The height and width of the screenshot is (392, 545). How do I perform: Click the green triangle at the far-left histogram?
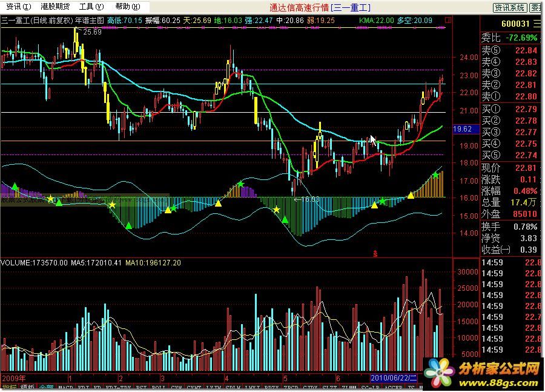point(15,187)
